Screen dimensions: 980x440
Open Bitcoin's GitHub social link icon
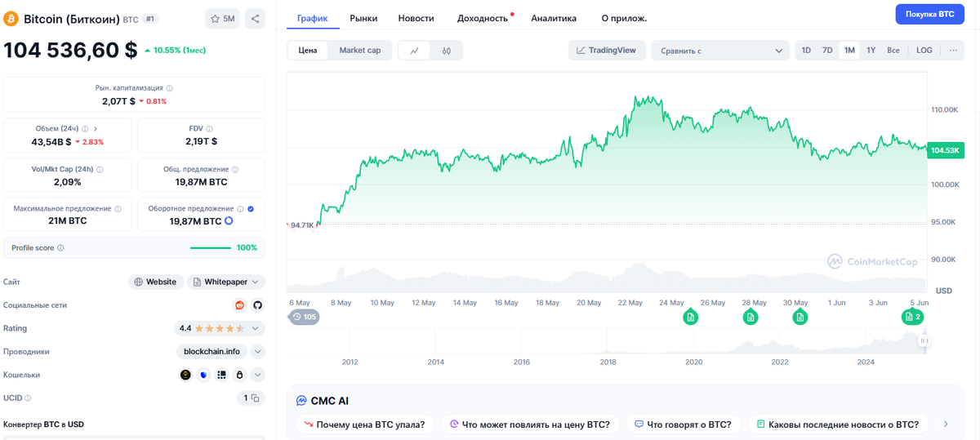257,305
